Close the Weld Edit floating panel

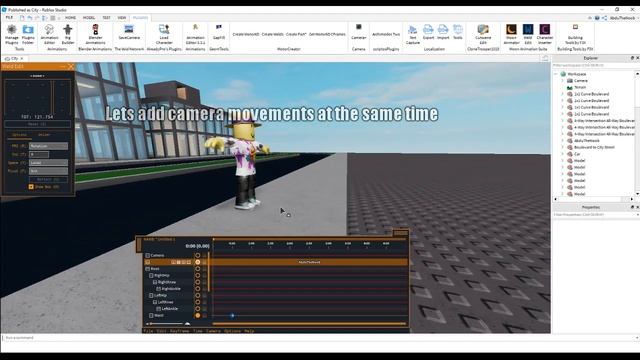coord(71,66)
